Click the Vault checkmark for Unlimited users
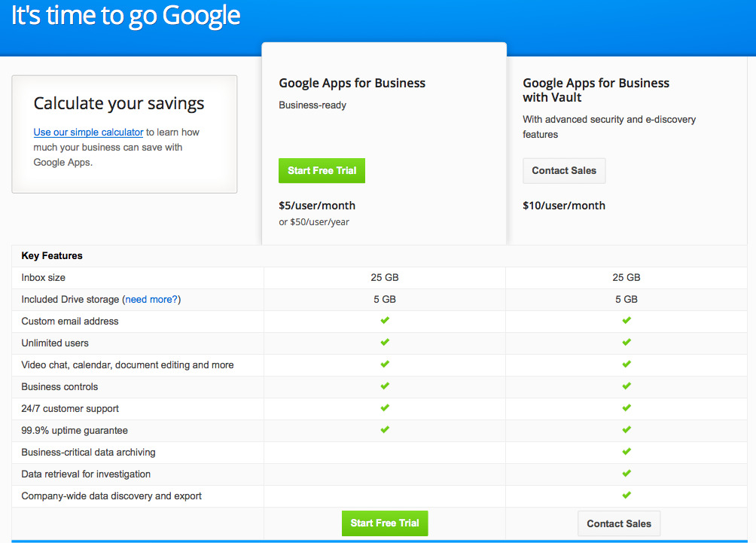Image resolution: width=756 pixels, height=543 pixels. coord(626,343)
